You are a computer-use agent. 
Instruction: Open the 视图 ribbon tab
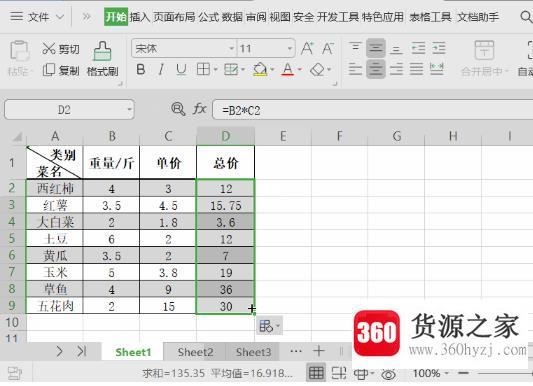point(280,17)
